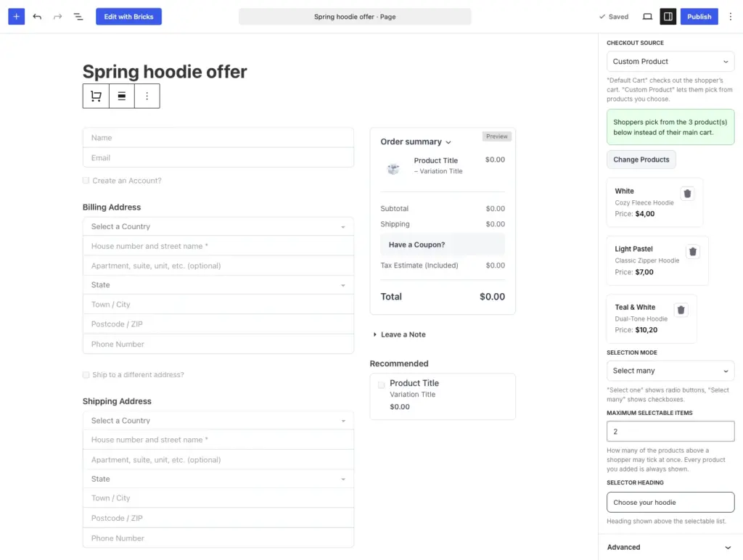This screenshot has width=743, height=560.
Task: Click shipping Apartment, suite, unit field
Action: pyautogui.click(x=218, y=460)
